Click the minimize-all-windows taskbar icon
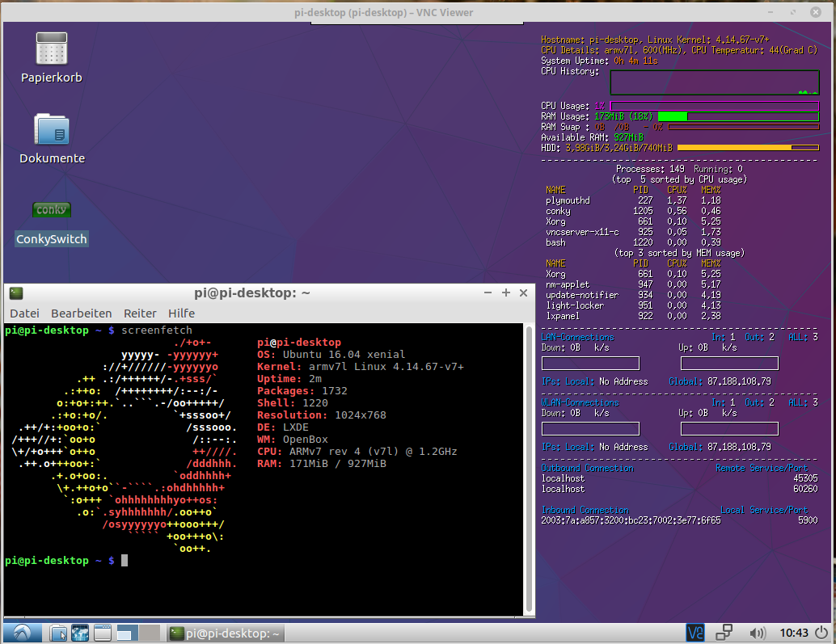 (x=103, y=633)
